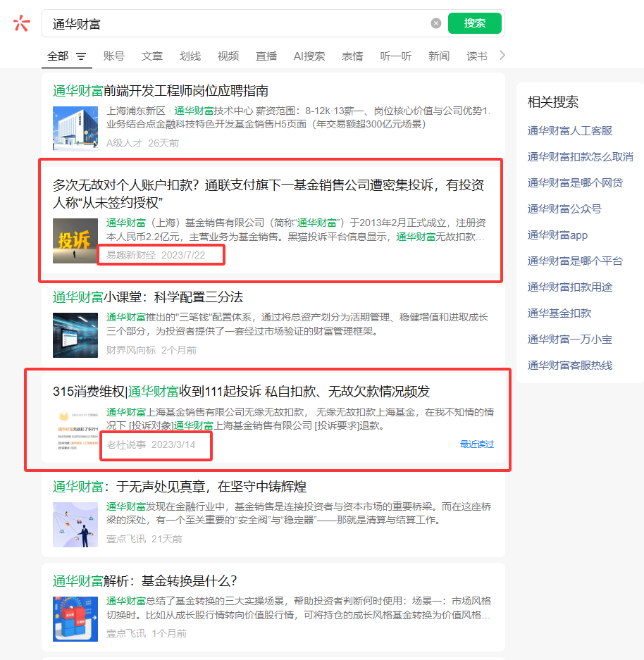Search related 通华财富客服热线

(x=570, y=366)
